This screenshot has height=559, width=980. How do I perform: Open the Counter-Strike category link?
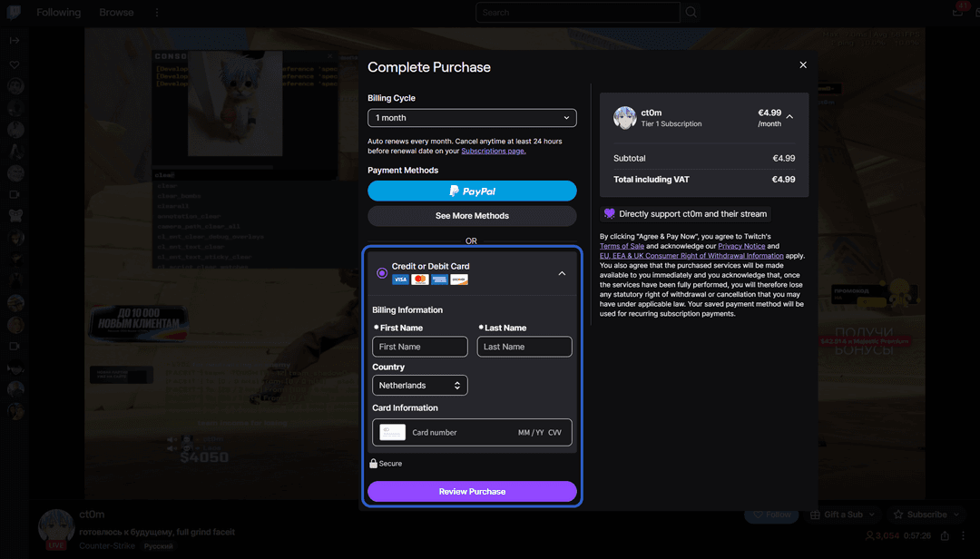(107, 546)
